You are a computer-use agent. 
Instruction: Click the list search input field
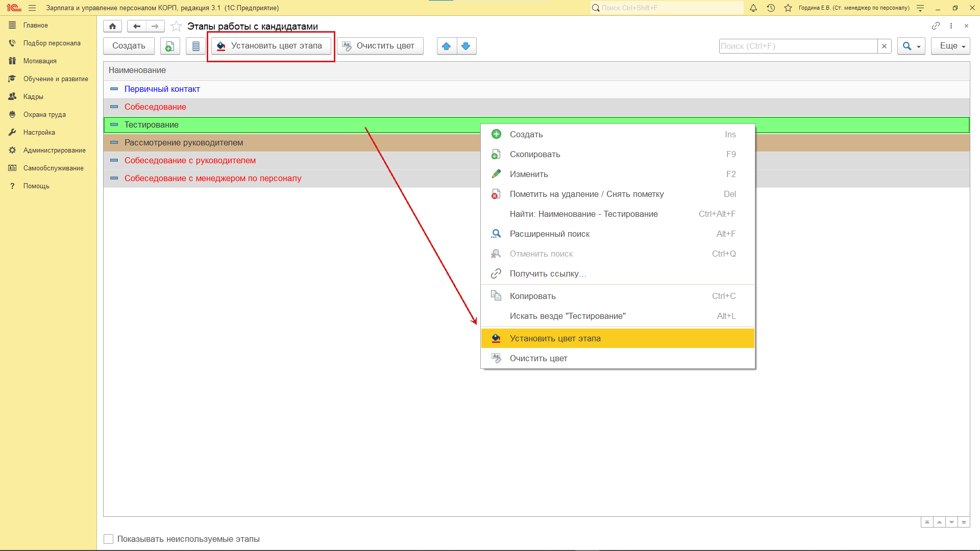(x=798, y=46)
